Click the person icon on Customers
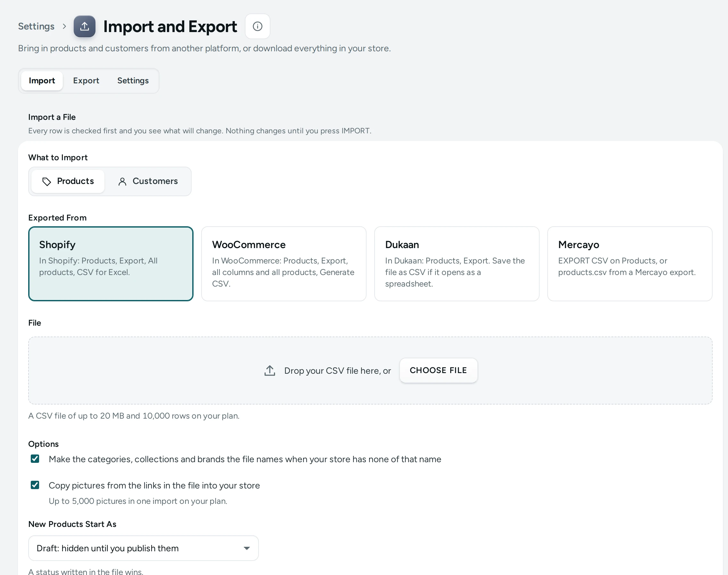 tap(122, 181)
